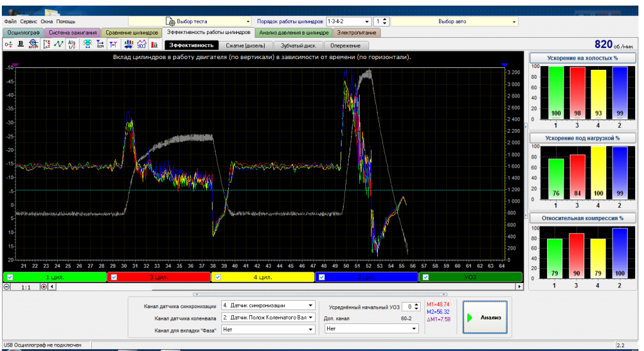The width and height of the screenshot is (644, 351).
Task: Click the cyan cylinder scheme icon
Action: pyautogui.click(x=87, y=45)
